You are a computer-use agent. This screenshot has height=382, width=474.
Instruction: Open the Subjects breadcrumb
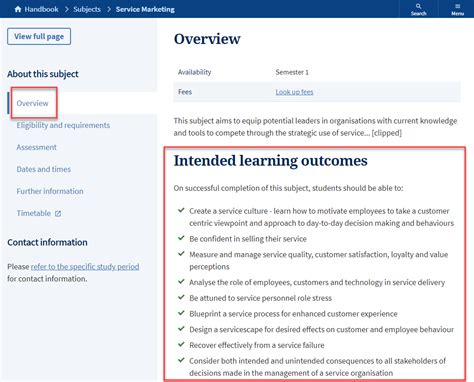coord(87,9)
